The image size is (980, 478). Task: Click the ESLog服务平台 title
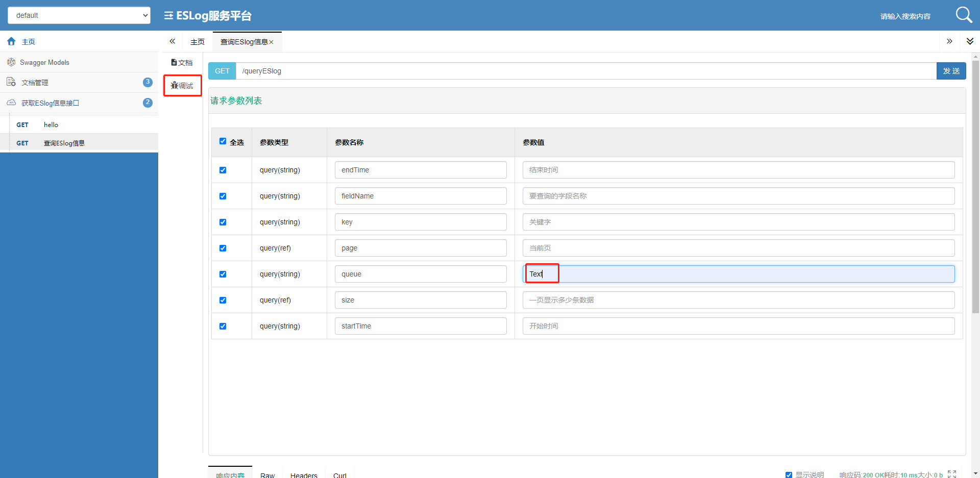coord(214,16)
